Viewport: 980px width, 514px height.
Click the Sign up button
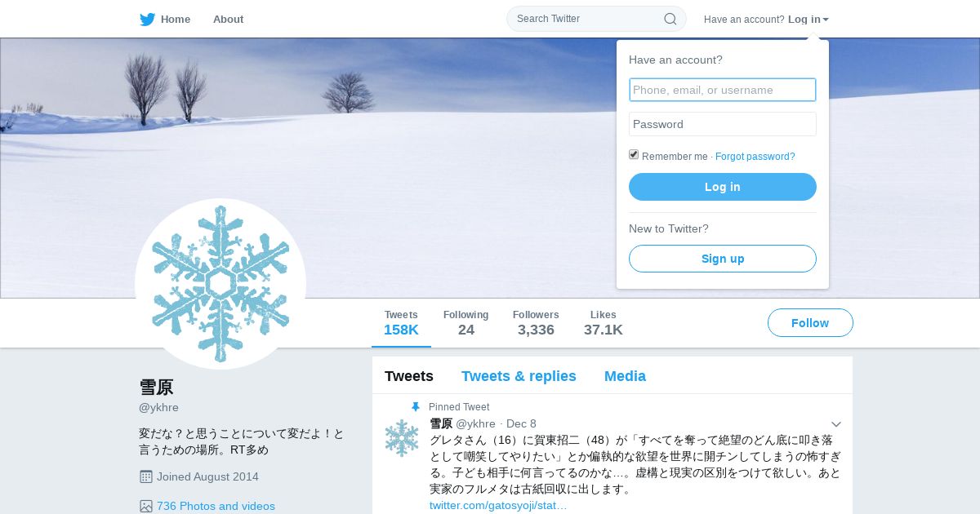pyautogui.click(x=723, y=259)
